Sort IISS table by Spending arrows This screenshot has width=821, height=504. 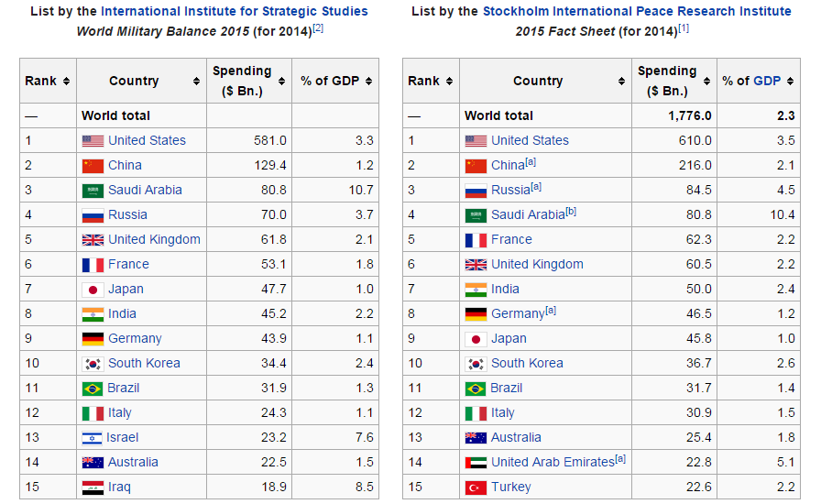click(x=281, y=82)
